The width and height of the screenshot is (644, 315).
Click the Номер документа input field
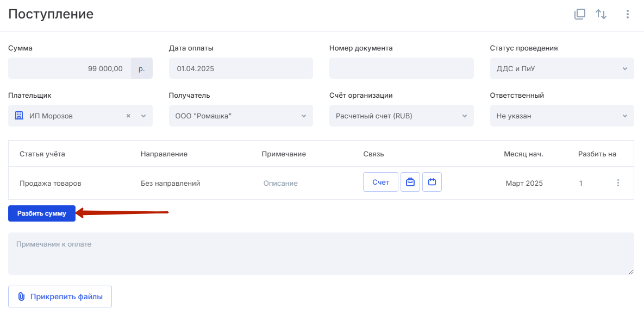coord(401,68)
